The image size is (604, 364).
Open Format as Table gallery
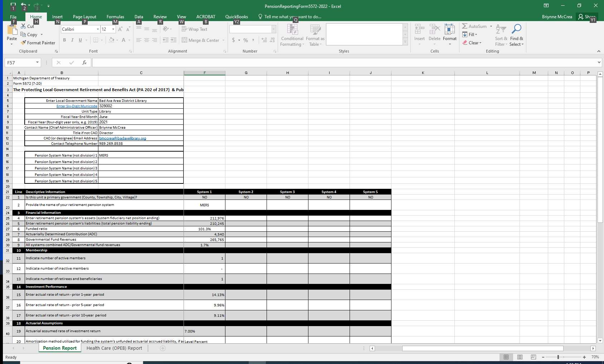click(x=315, y=35)
